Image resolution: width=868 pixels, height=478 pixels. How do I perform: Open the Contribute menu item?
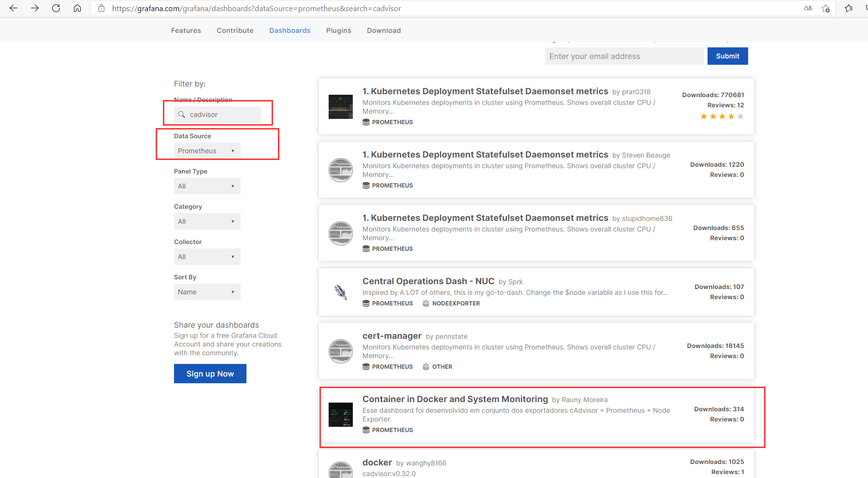[235, 30]
